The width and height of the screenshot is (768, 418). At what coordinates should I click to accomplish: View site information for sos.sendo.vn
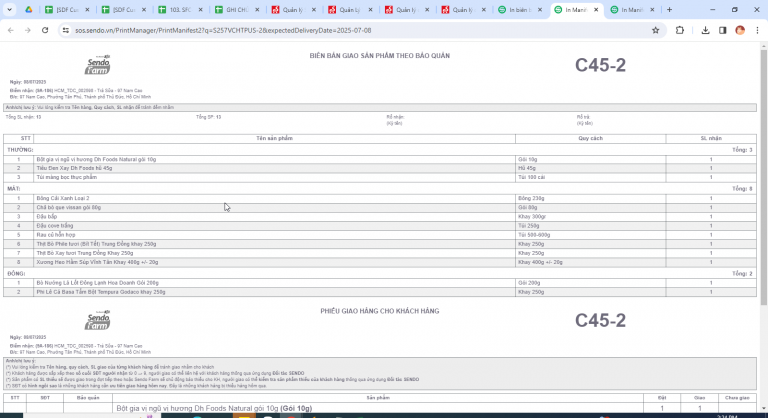click(65, 30)
